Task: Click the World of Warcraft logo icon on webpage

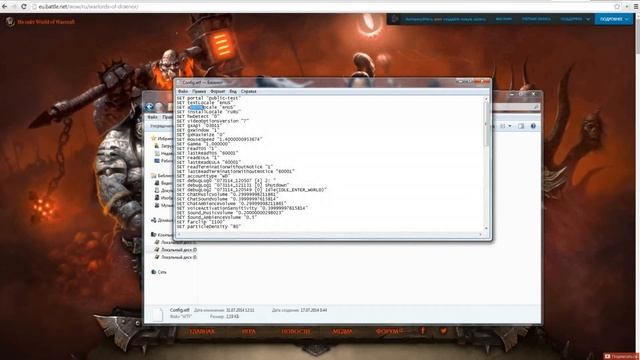Action: pos(10,22)
